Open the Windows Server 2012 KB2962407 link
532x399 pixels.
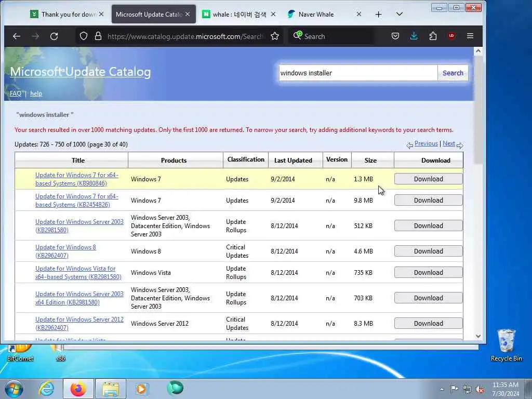(79, 324)
